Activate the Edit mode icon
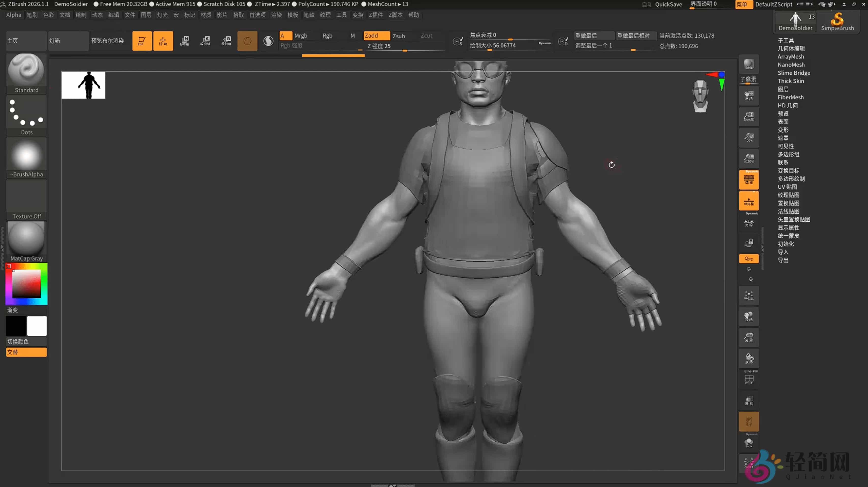Viewport: 868px width, 487px height. 142,41
